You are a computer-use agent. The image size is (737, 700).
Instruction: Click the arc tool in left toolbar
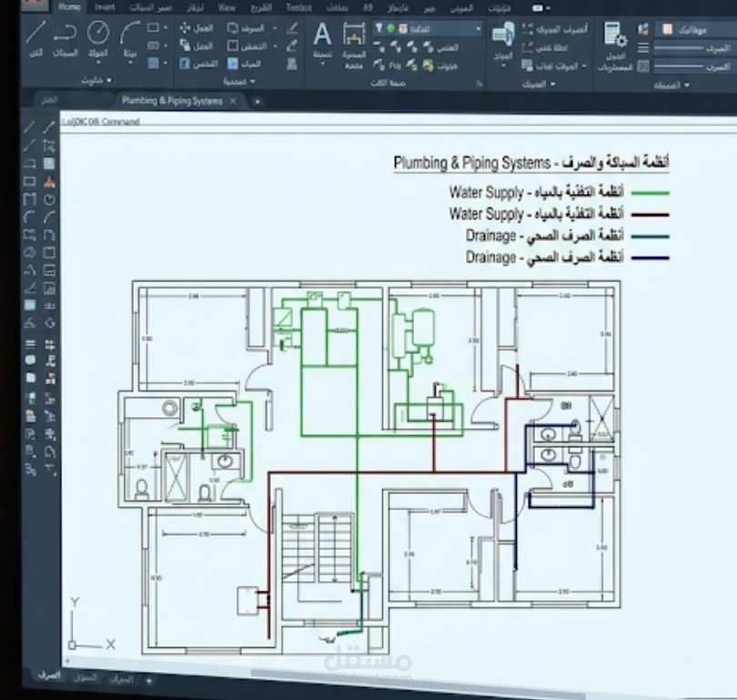click(x=30, y=218)
